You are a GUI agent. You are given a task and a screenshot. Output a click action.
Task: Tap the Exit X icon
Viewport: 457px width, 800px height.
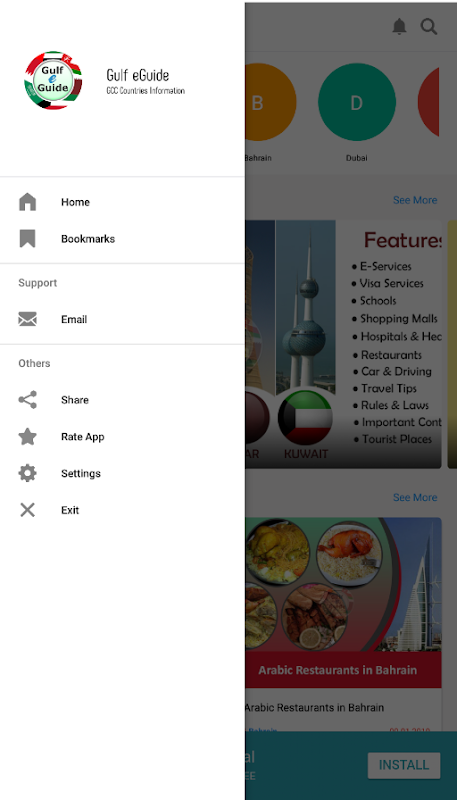coord(28,510)
